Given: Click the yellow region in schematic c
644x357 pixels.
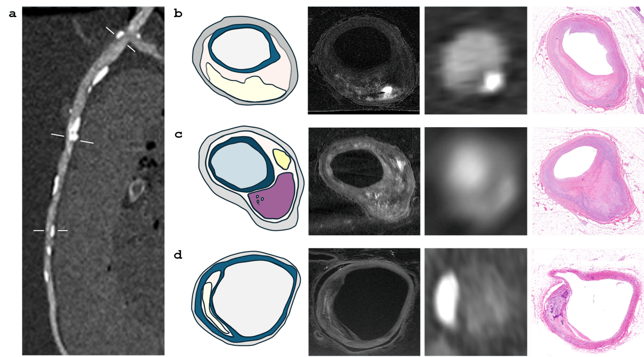Looking at the screenshot, I should (x=282, y=160).
